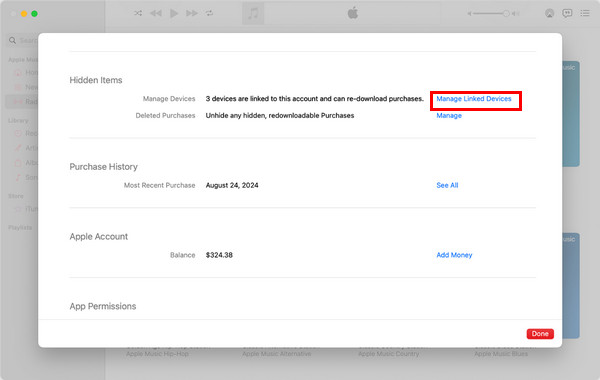Click the Apple logo in the display
This screenshot has width=600, height=380.
352,13
